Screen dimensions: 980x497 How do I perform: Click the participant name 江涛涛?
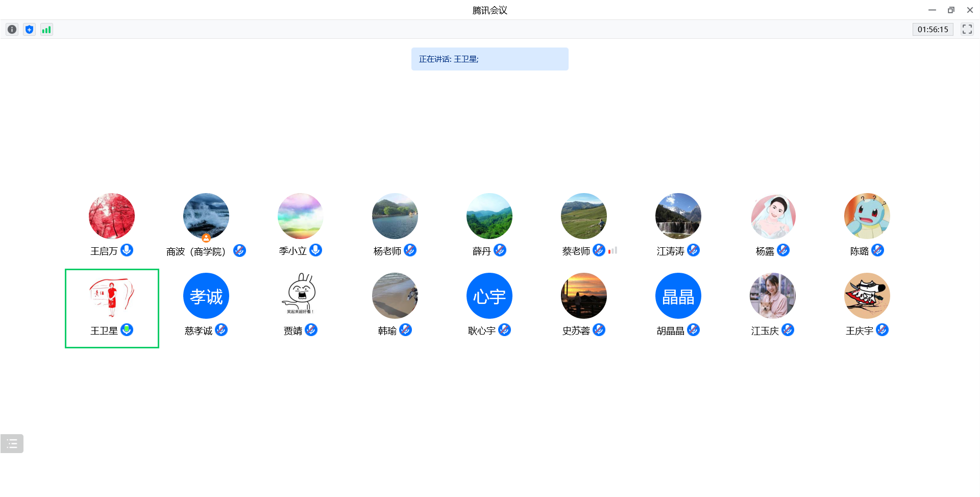point(670,251)
